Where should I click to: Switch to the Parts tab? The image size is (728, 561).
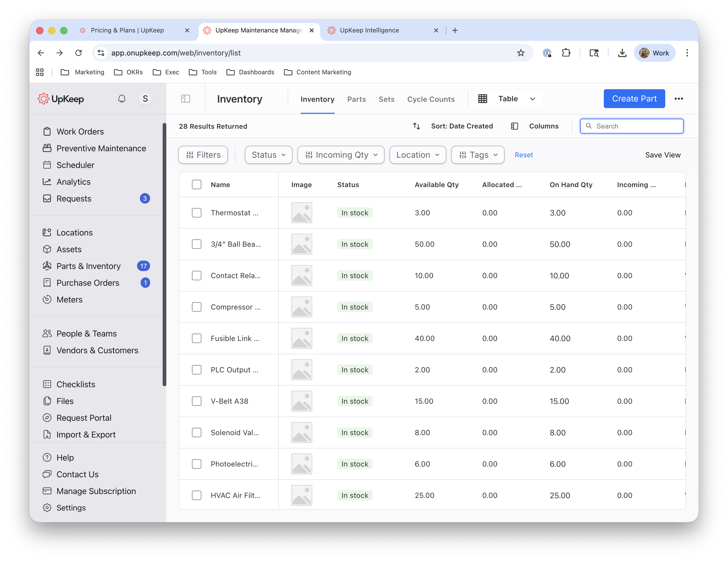[356, 99]
